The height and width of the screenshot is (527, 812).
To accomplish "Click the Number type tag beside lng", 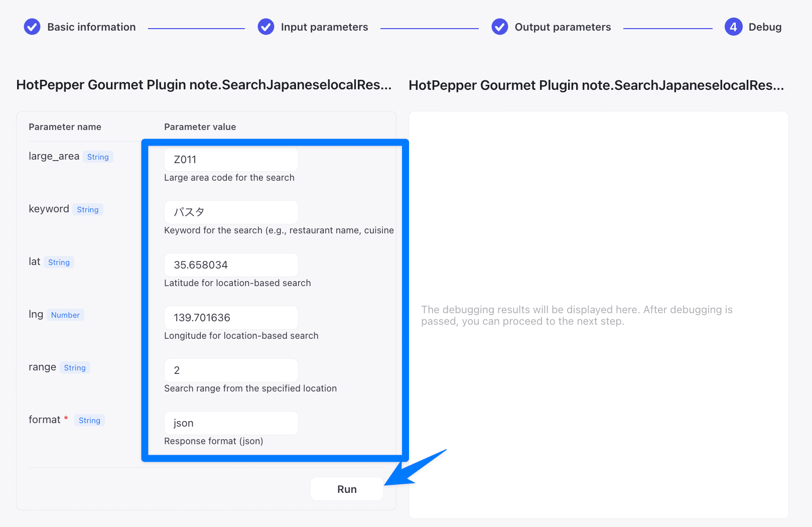I will (65, 315).
